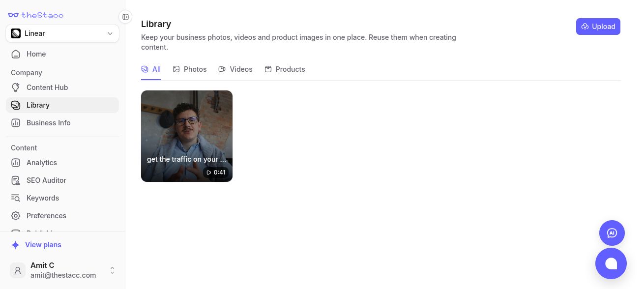The width and height of the screenshot is (644, 289).
Task: Click the Videos tab camera icon
Action: click(x=222, y=69)
